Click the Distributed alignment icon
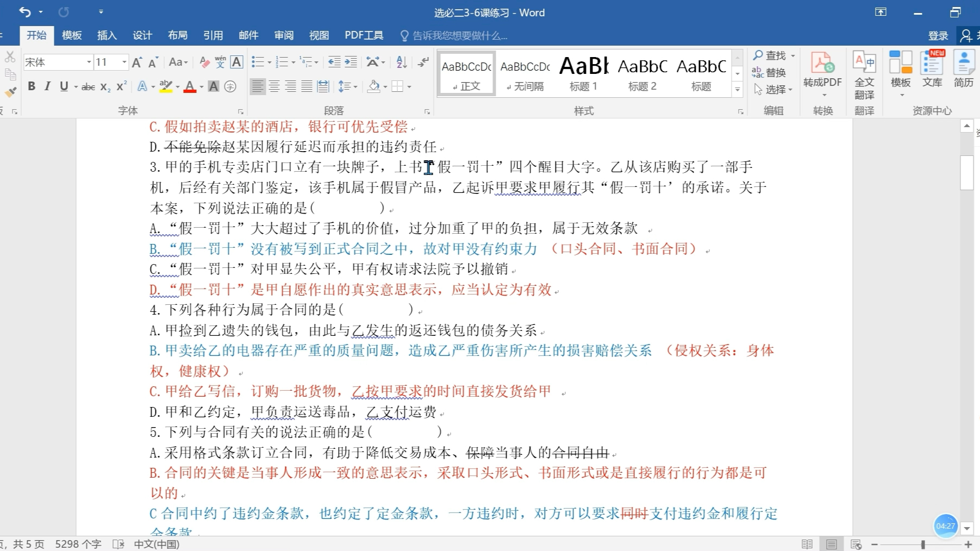 [323, 86]
